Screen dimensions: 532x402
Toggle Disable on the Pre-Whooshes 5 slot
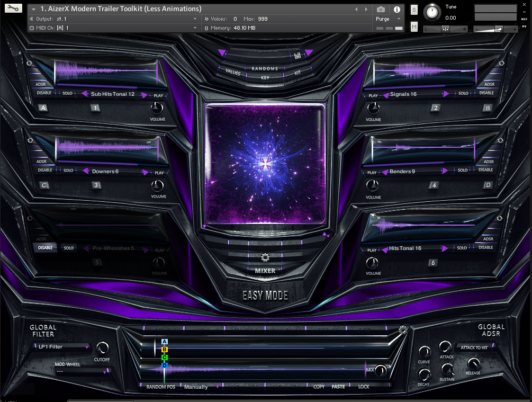(45, 247)
